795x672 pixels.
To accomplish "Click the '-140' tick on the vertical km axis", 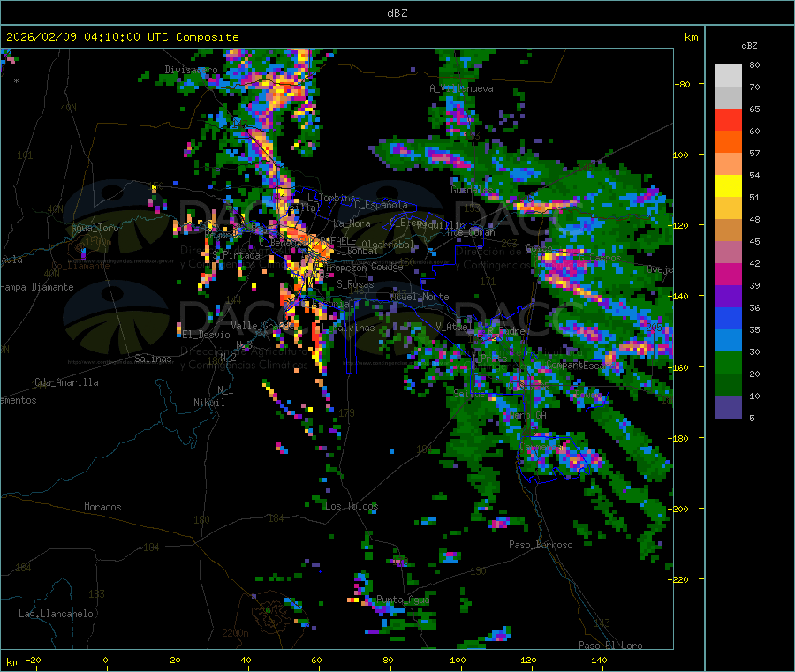I will [x=678, y=297].
